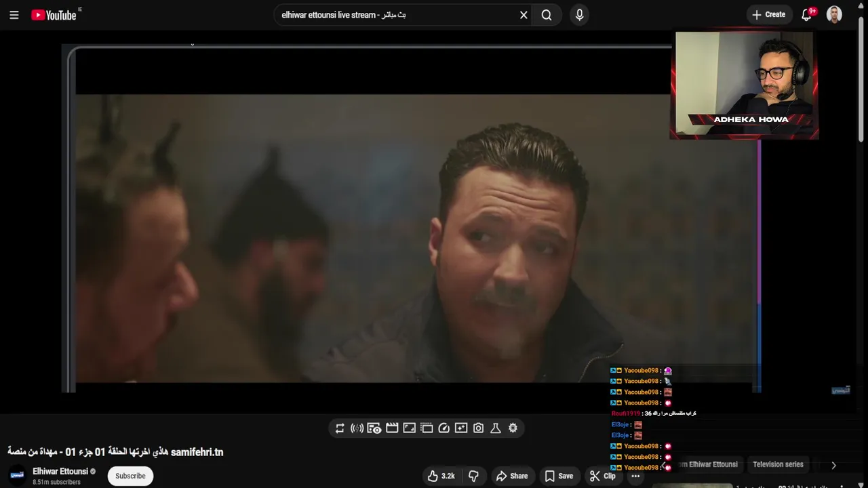The image size is (868, 488).
Task: Open the flask experiments icon
Action: (x=496, y=428)
